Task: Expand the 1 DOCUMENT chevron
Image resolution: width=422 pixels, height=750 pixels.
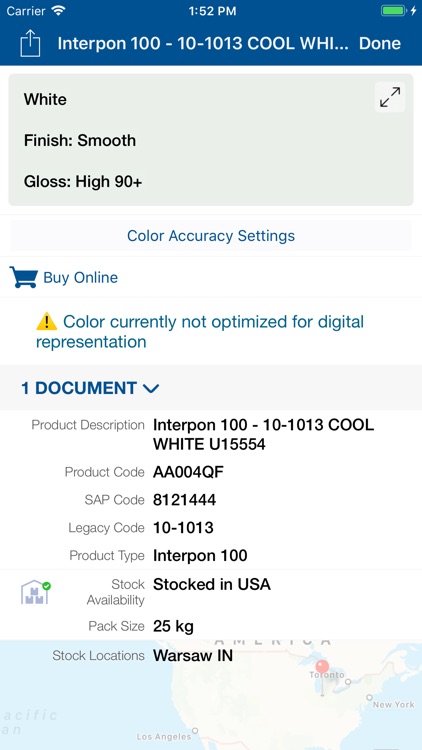Action: tap(151, 388)
